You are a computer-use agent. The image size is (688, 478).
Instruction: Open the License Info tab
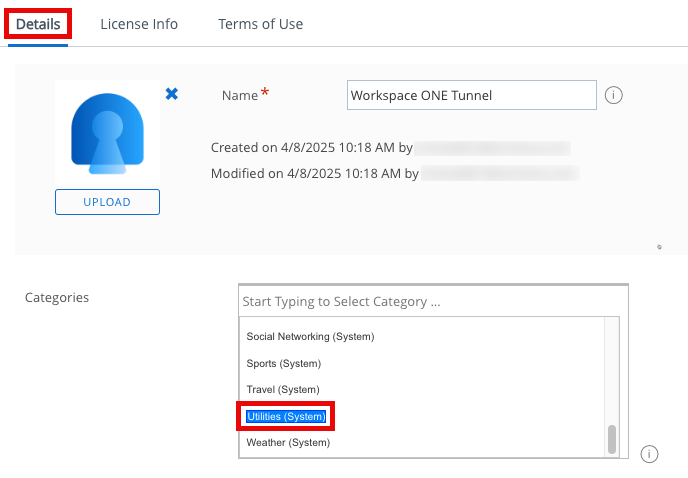click(139, 24)
